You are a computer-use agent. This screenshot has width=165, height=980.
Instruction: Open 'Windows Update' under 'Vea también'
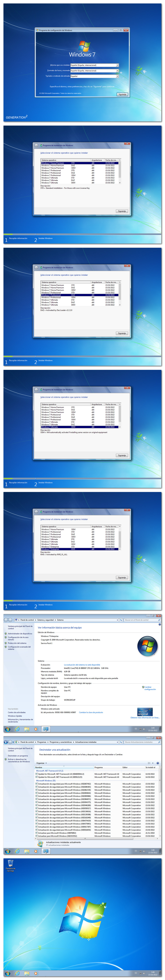click(x=15, y=716)
